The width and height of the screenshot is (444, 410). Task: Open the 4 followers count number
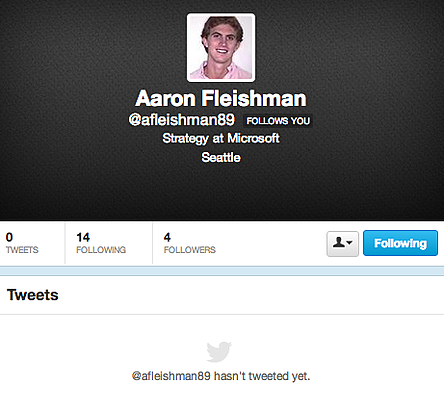167,237
